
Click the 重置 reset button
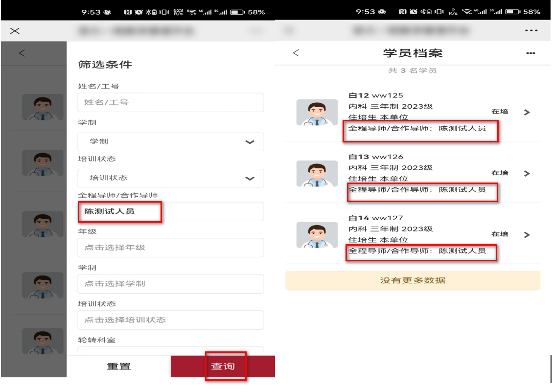click(x=119, y=367)
